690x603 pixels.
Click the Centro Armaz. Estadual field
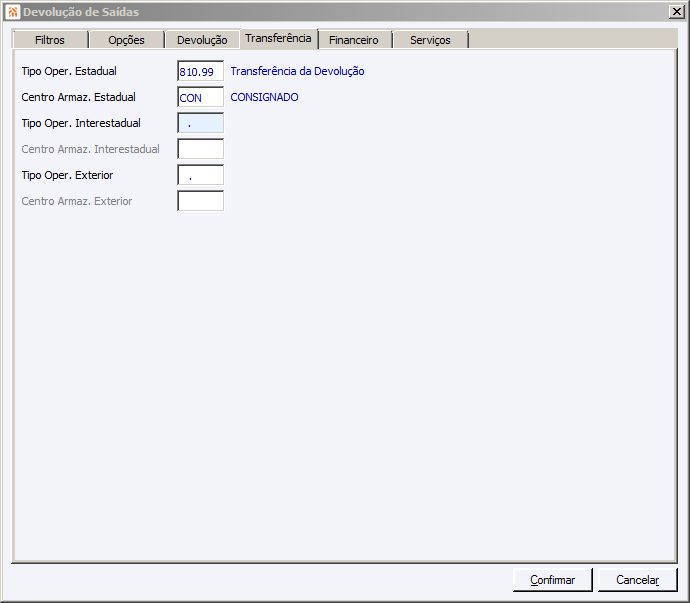pos(201,97)
